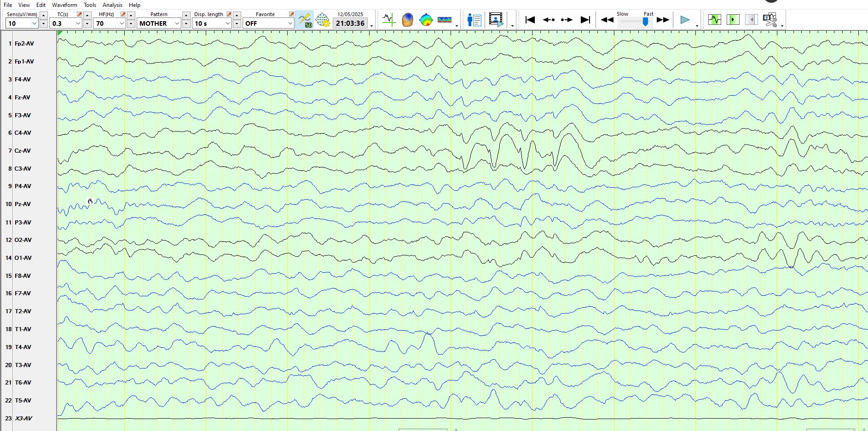Viewport: 868px width, 431px height.
Task: Open the Waveform menu
Action: (x=64, y=5)
